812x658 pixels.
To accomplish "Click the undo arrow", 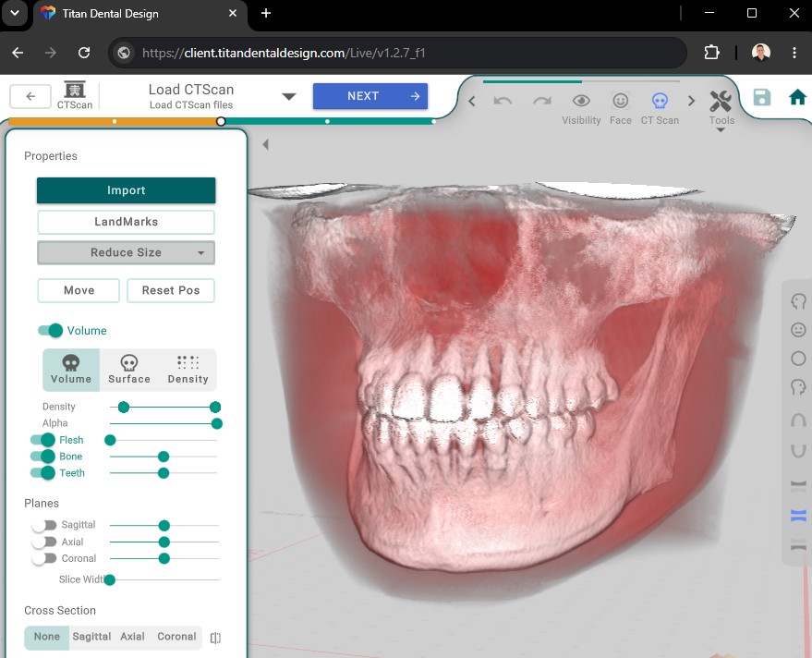I will click(x=503, y=101).
